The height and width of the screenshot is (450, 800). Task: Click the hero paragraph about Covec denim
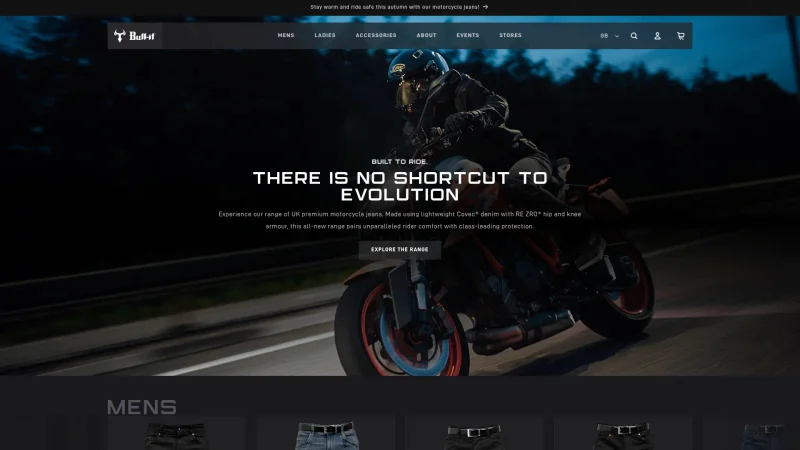tap(399, 220)
